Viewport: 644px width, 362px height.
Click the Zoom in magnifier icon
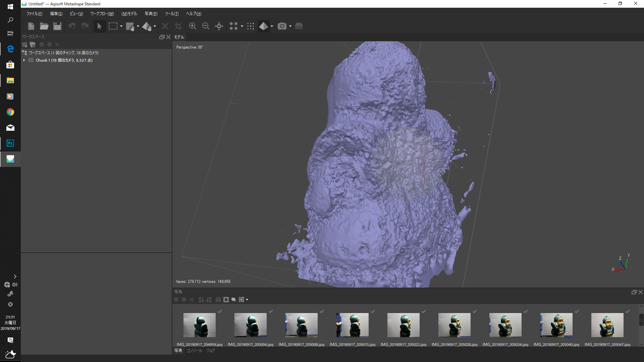(x=193, y=26)
